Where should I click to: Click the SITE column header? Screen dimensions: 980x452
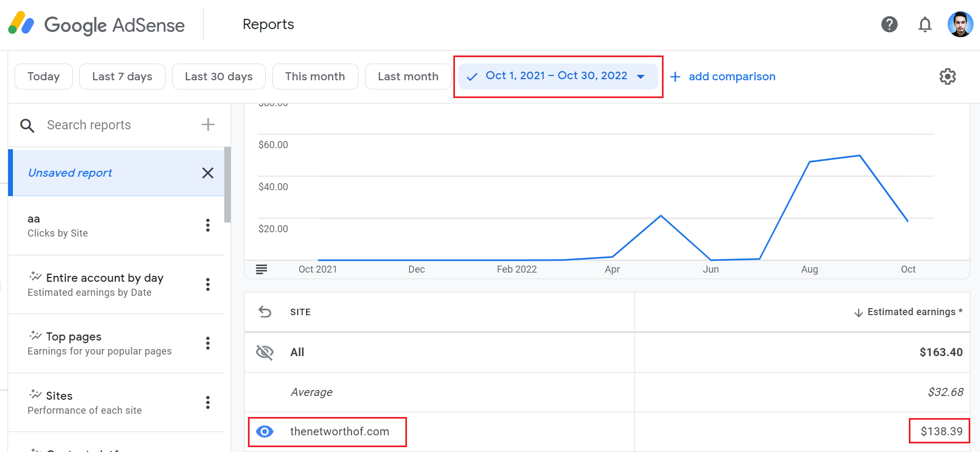pos(300,312)
